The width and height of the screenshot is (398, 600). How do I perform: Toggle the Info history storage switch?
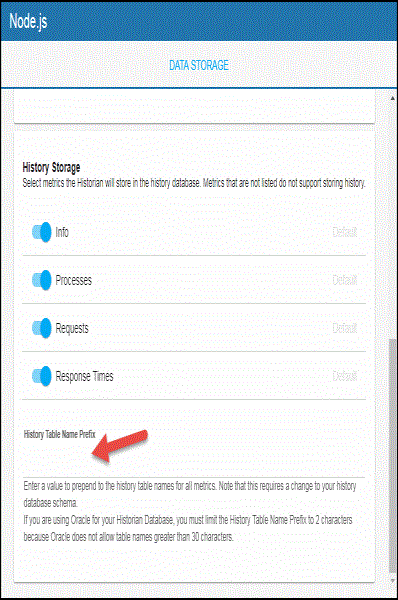coord(42,232)
